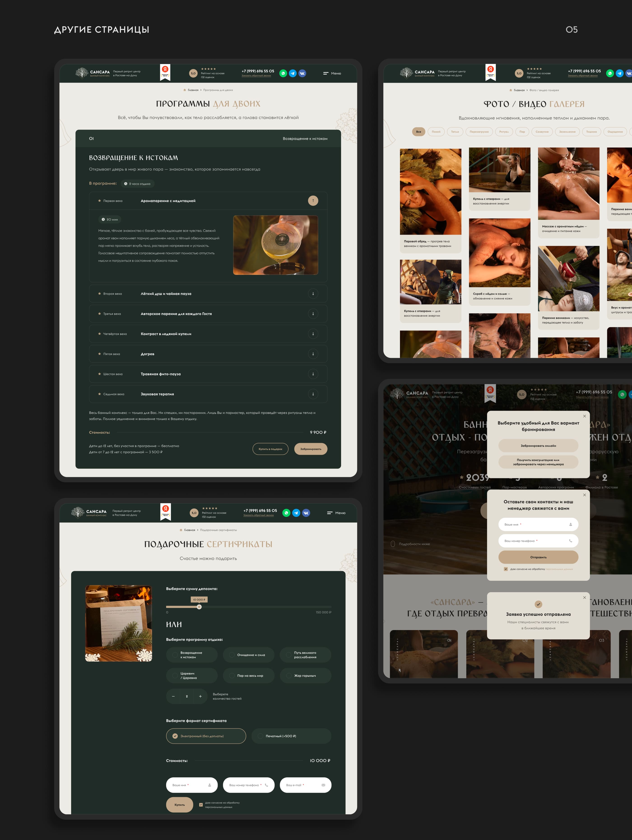Select Покой filter tab in gallery
632x840 pixels.
coord(436,132)
